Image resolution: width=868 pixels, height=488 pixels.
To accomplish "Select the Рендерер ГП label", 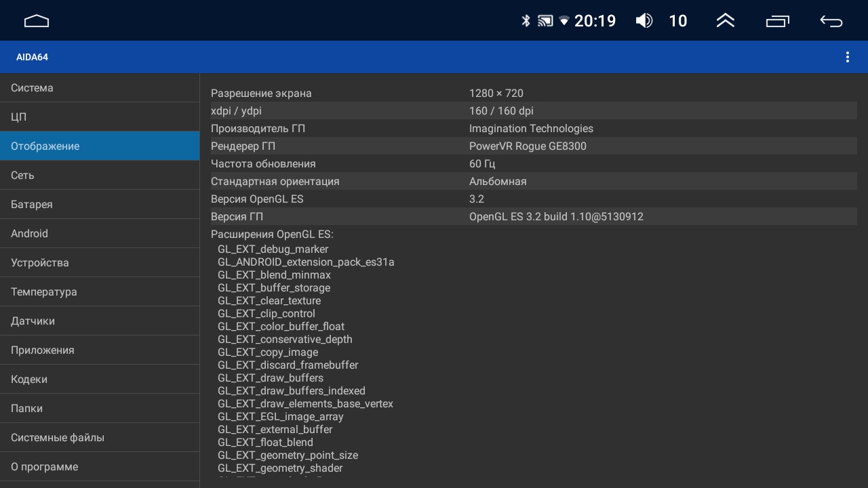I will pyautogui.click(x=243, y=146).
